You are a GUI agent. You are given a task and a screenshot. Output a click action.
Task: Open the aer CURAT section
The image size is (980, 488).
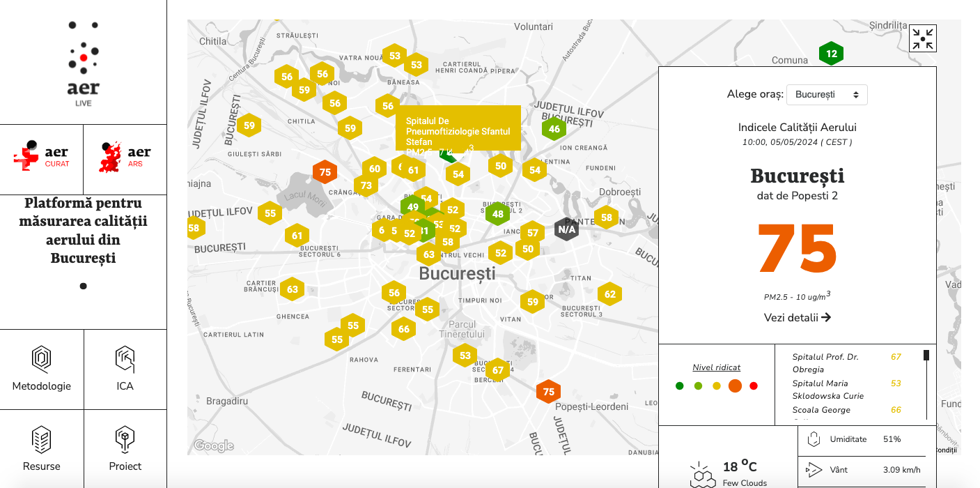pyautogui.click(x=42, y=158)
